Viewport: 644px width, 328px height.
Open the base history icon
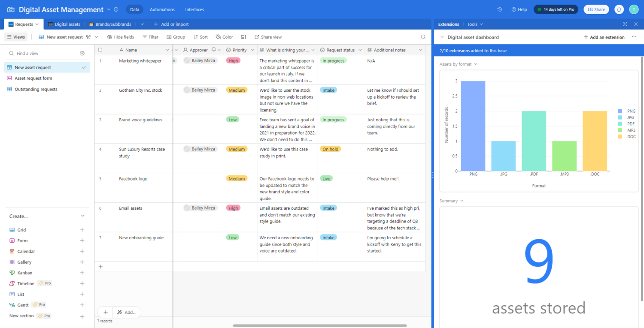click(499, 9)
